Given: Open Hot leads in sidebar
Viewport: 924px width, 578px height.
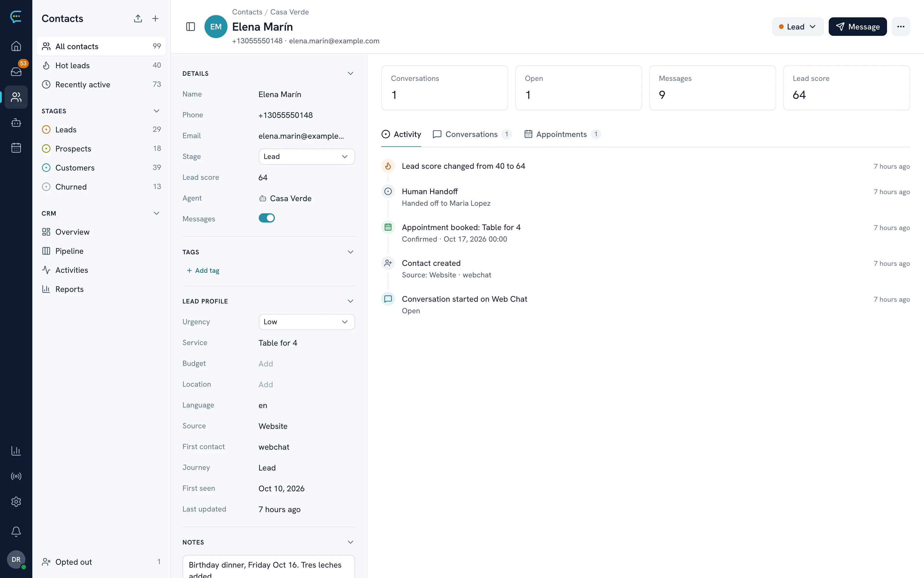Looking at the screenshot, I should (101, 65).
